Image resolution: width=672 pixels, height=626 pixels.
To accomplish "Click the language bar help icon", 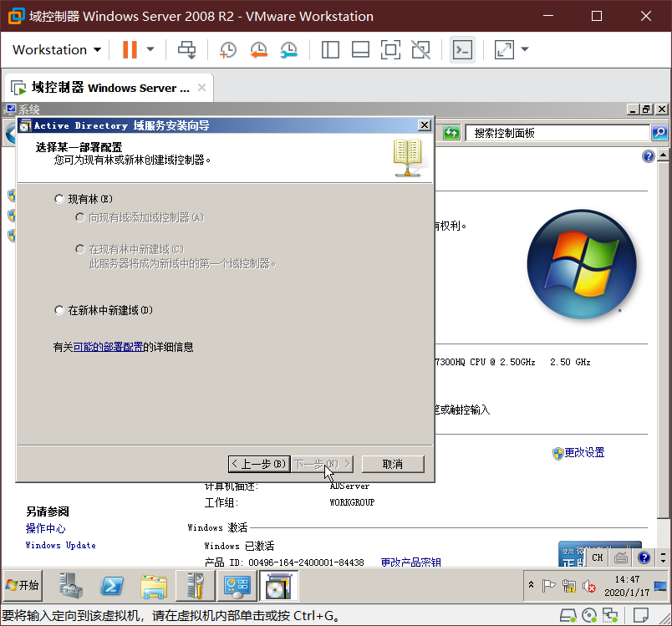I will click(x=644, y=557).
